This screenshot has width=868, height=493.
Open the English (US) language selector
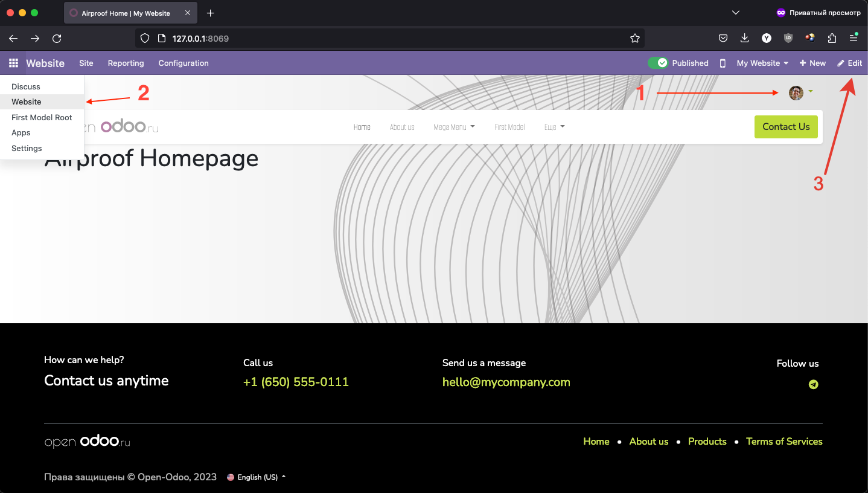point(257,477)
